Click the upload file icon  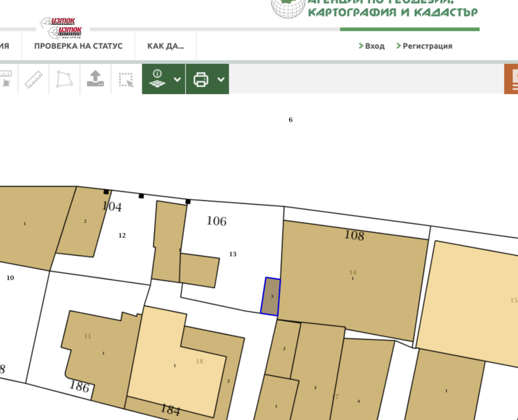(95, 79)
